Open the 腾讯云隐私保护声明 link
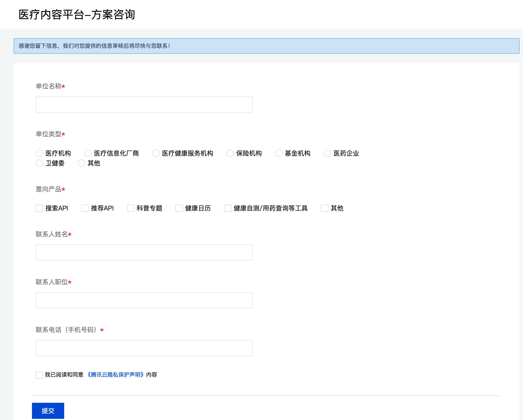This screenshot has height=420, width=523. (115, 375)
